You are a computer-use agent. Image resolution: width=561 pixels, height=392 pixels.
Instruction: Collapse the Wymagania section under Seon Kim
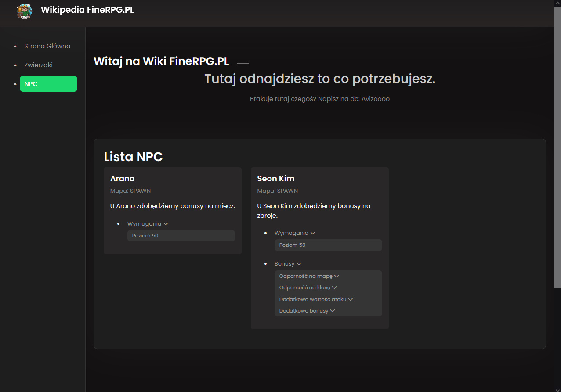click(x=295, y=233)
